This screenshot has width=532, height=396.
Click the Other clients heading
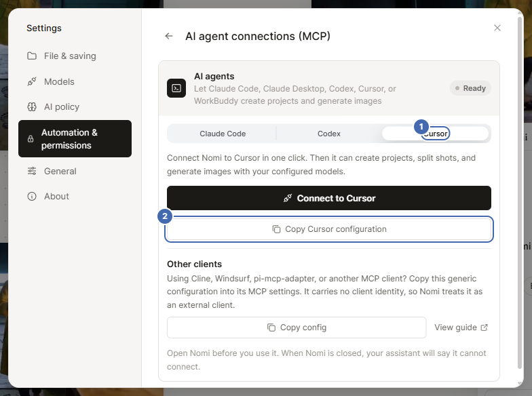point(194,264)
